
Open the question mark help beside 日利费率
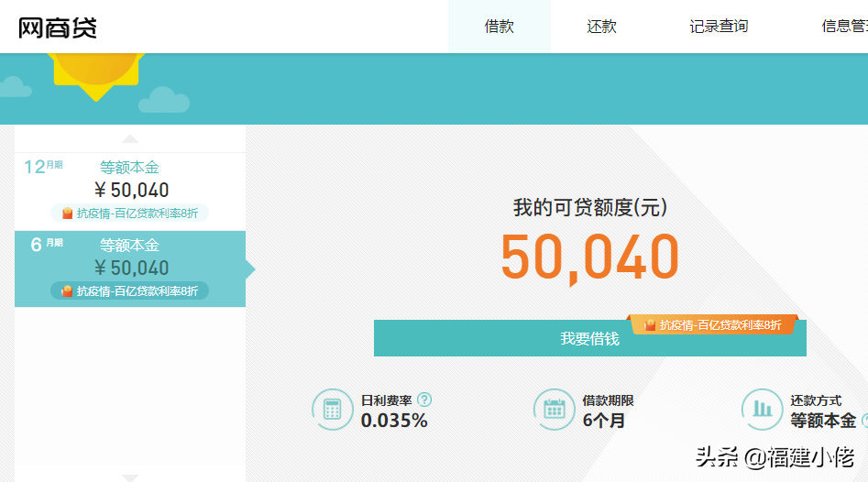click(x=424, y=400)
